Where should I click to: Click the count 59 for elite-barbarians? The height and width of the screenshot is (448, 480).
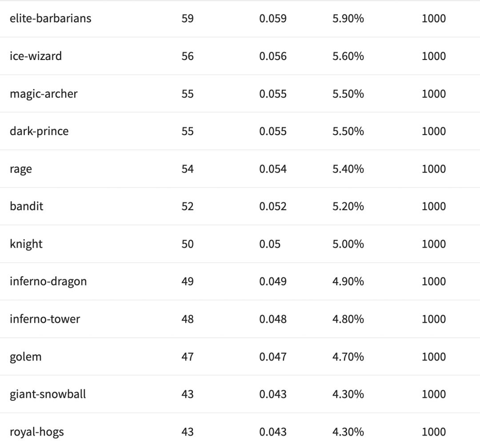pos(188,19)
